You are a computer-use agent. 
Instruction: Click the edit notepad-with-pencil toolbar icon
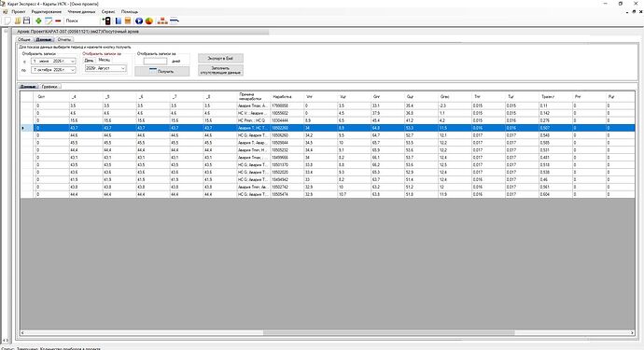49,21
